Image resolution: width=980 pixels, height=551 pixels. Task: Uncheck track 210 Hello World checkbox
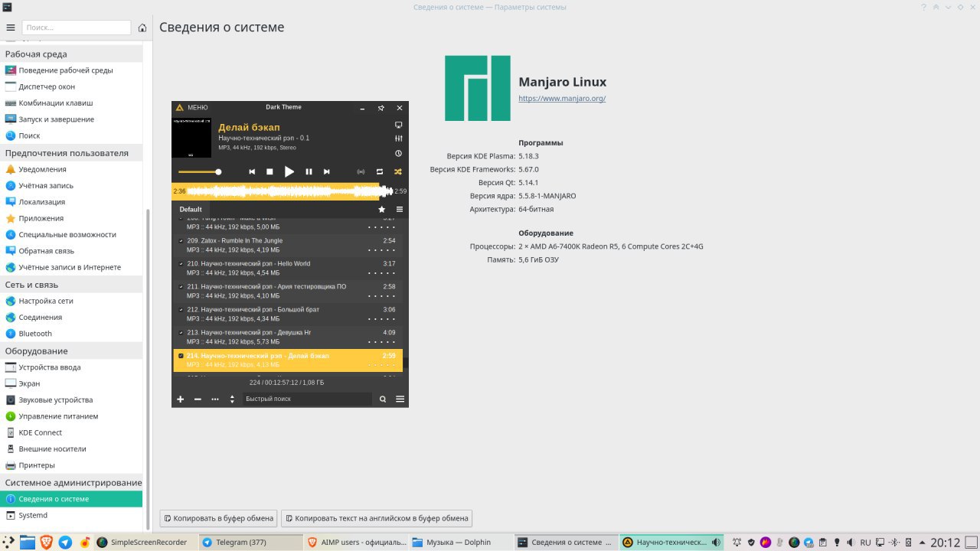(181, 263)
